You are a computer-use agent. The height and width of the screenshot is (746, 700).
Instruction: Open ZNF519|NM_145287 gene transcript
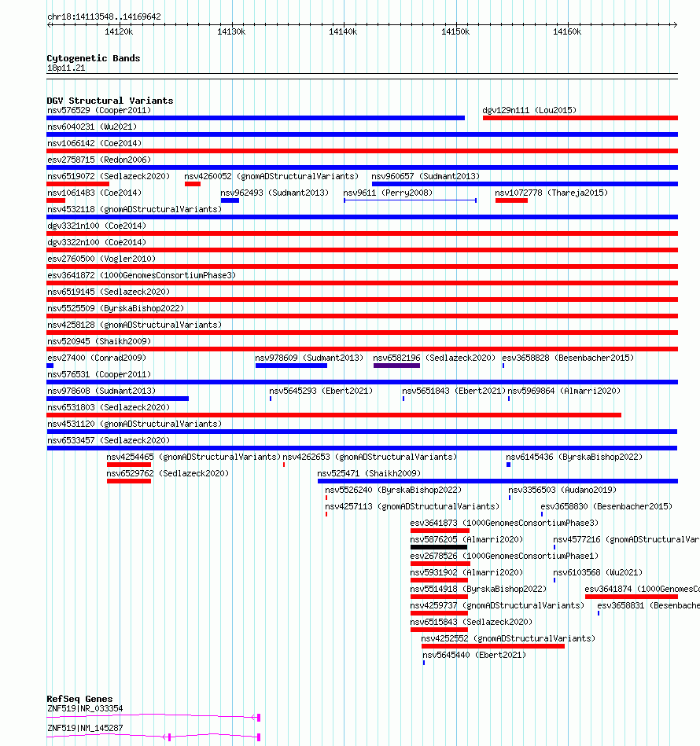click(153, 737)
